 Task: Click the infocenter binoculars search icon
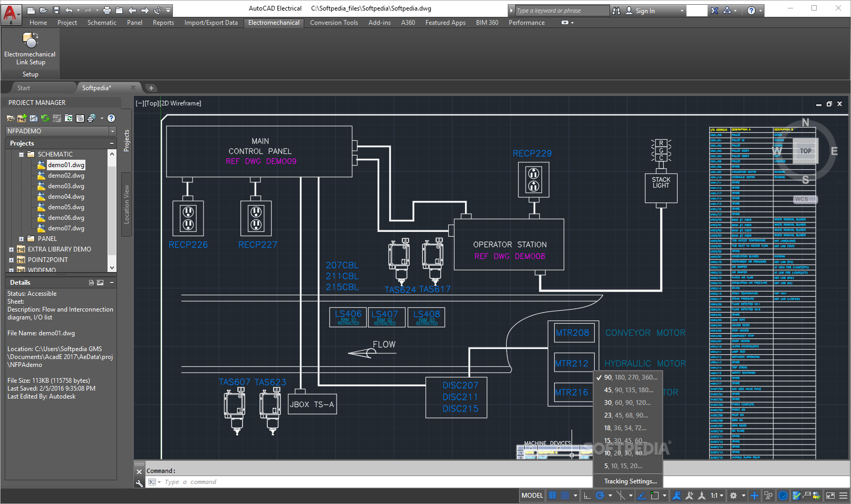(616, 11)
